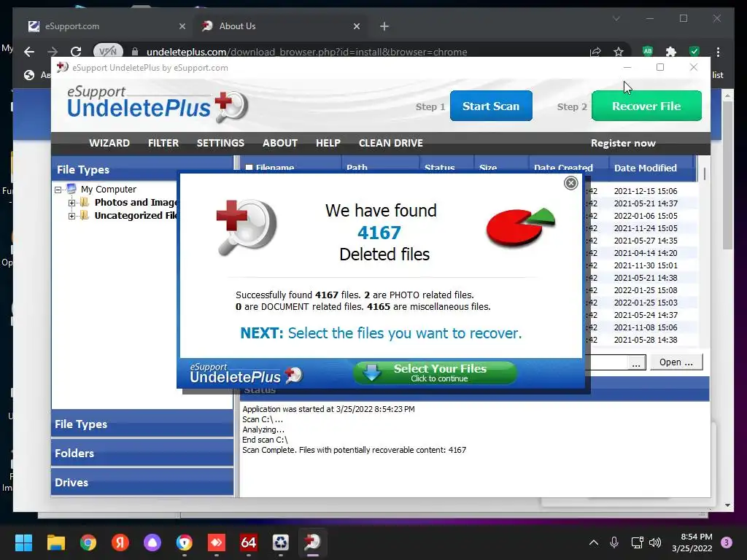The height and width of the screenshot is (560, 747).
Task: Click the green checkmark extension icon
Action: click(x=694, y=51)
